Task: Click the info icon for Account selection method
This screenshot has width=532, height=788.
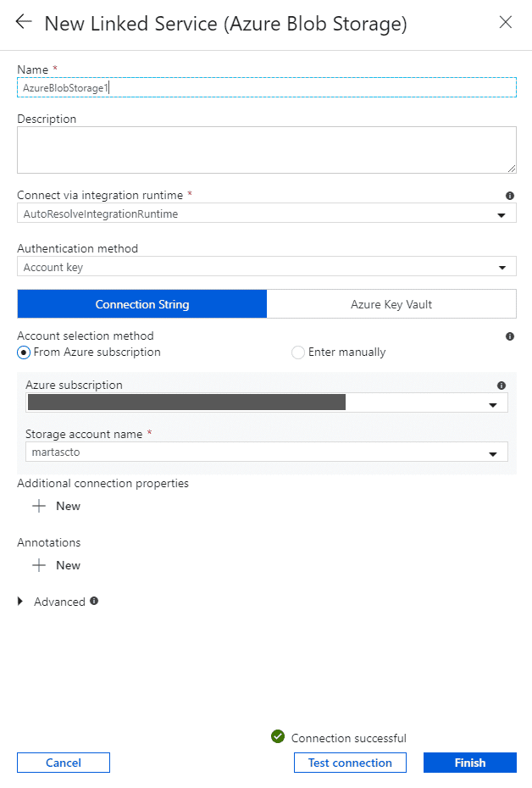Action: click(x=509, y=336)
